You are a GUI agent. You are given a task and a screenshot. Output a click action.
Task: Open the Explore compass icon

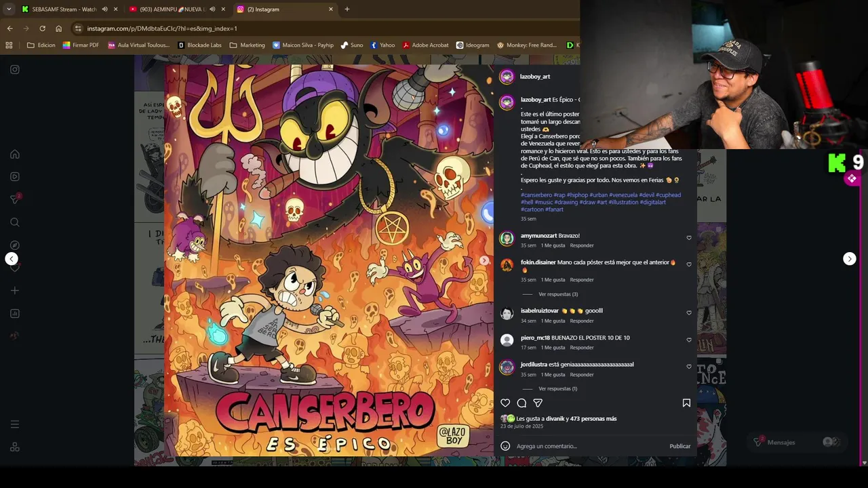coord(14,245)
